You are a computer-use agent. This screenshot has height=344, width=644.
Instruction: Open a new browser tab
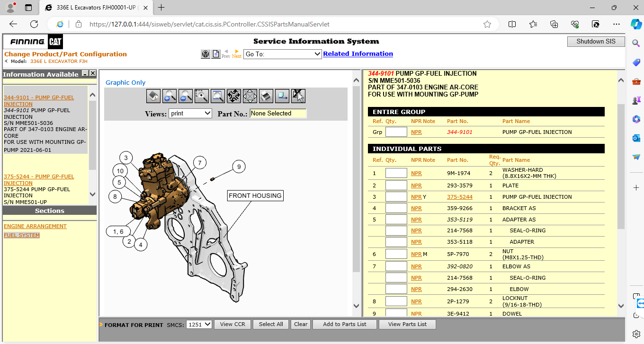coord(161,7)
